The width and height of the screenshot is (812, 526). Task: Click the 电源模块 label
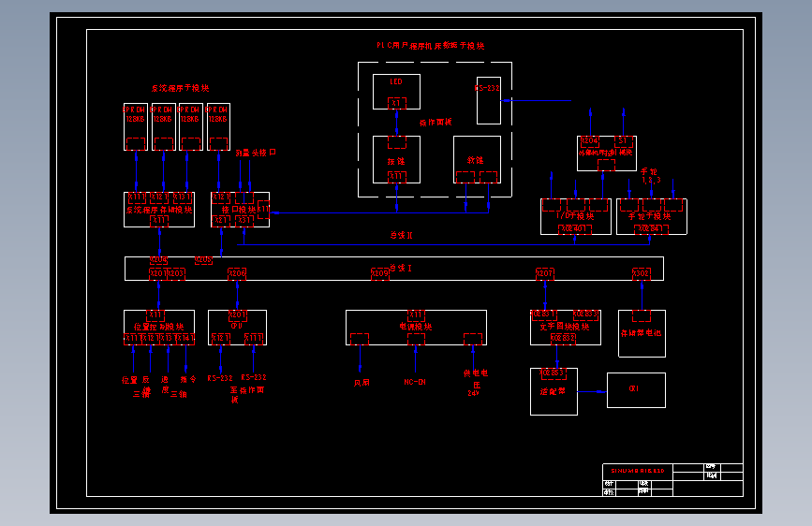pos(416,327)
